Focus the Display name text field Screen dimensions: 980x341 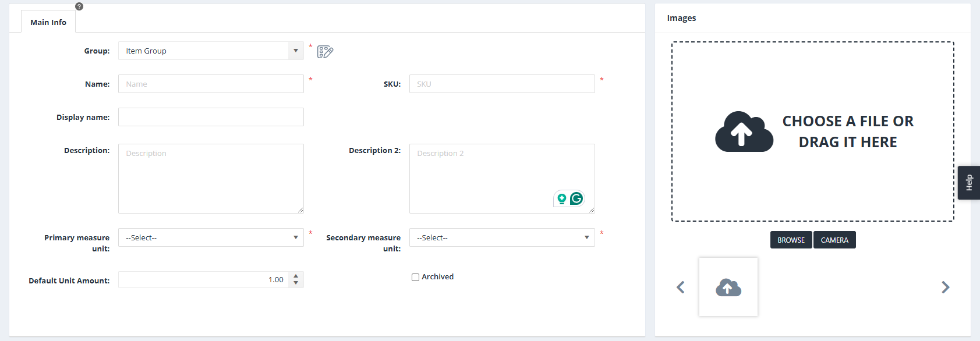click(211, 118)
